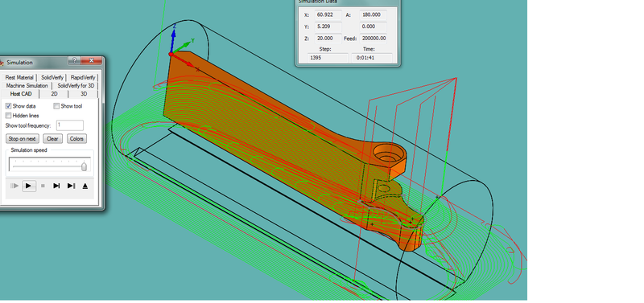
Task: Enable the Show tool checkbox
Action: (x=56, y=106)
